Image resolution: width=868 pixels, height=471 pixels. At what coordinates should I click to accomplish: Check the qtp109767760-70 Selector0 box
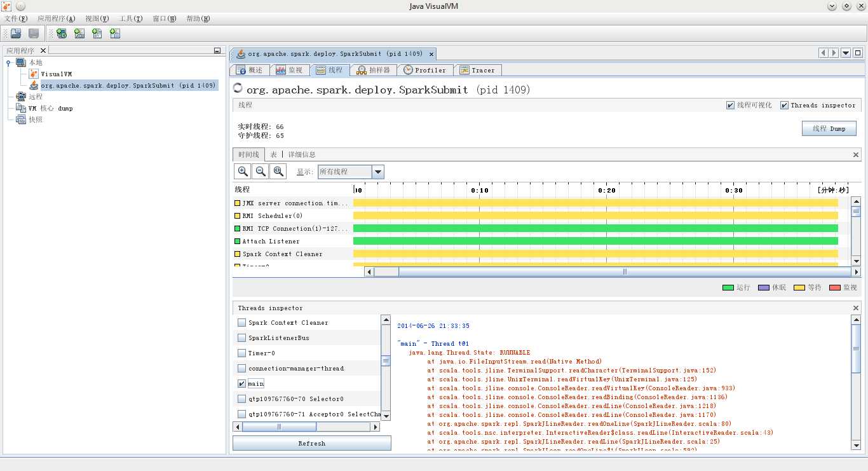coord(241,399)
